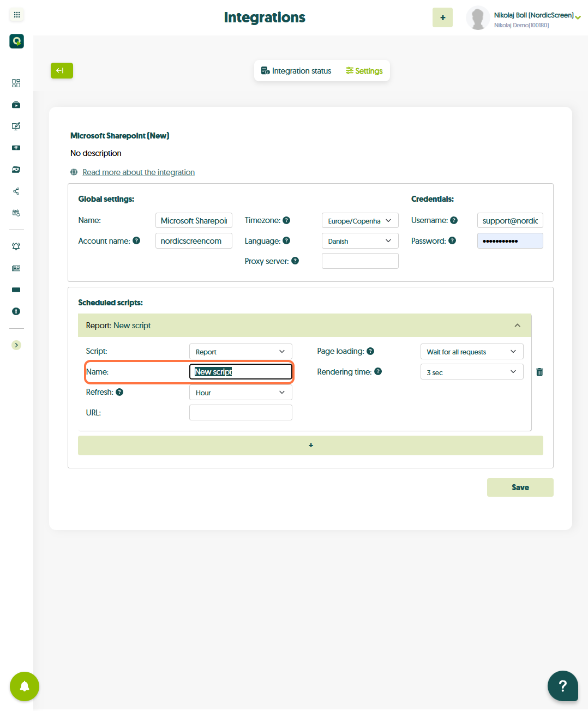Click the Username input field
The height and width of the screenshot is (711, 588).
(x=510, y=220)
